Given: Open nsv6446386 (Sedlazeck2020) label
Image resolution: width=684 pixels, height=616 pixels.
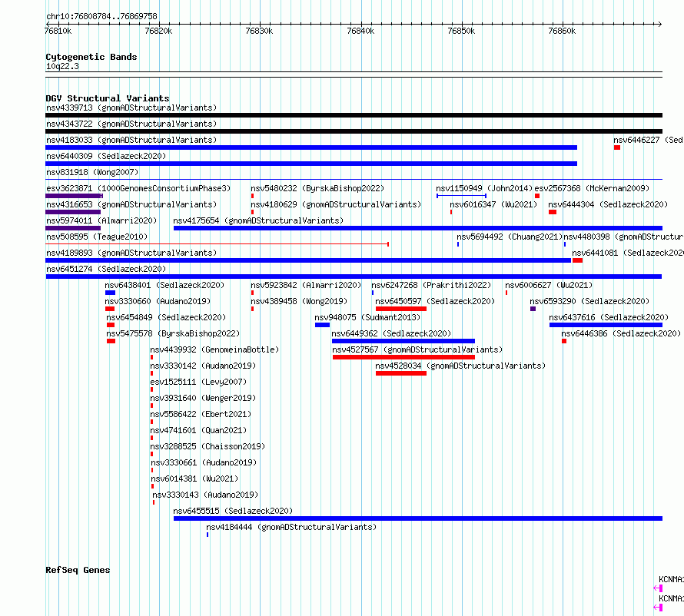Looking at the screenshot, I should (621, 333).
